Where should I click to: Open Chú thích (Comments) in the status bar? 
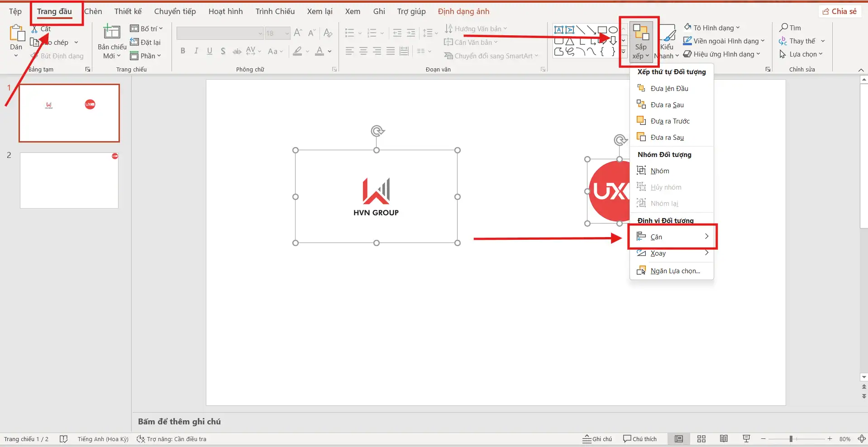coord(640,439)
